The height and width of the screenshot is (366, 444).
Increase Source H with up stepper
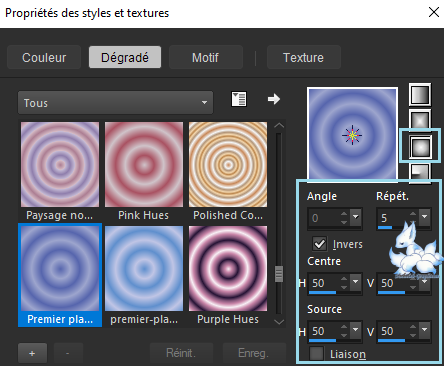[344, 327]
